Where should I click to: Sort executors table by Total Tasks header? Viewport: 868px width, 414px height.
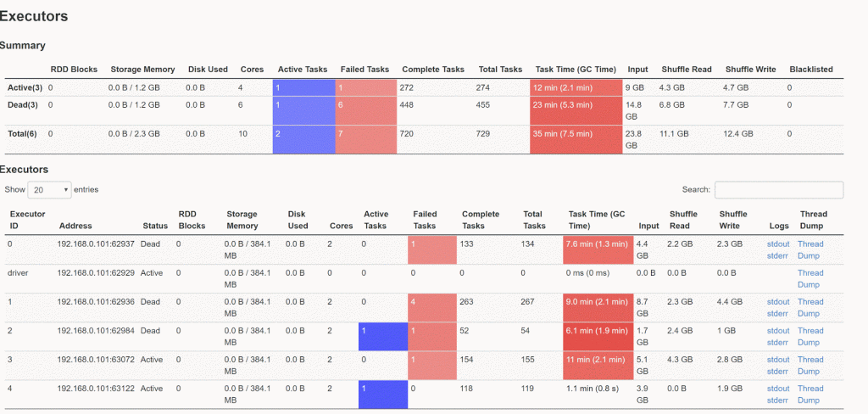pyautogui.click(x=534, y=220)
